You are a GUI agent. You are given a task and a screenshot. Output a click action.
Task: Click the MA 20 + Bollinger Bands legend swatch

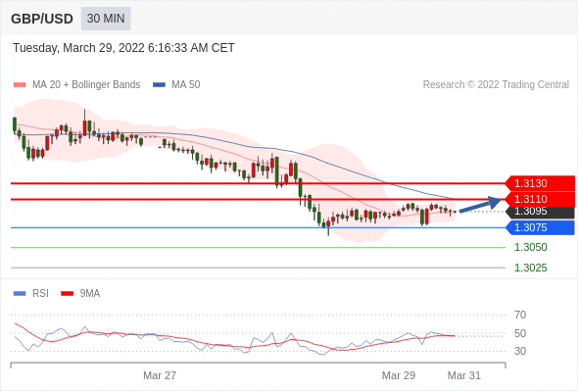click(x=20, y=85)
